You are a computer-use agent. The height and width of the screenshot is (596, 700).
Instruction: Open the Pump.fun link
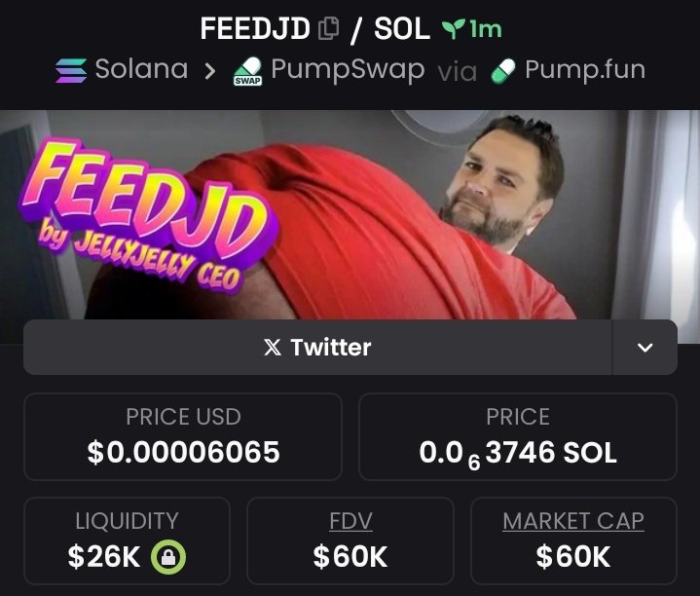[x=568, y=70]
